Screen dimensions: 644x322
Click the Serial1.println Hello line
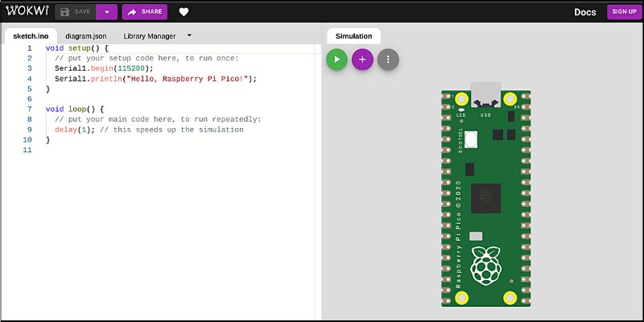click(x=155, y=79)
